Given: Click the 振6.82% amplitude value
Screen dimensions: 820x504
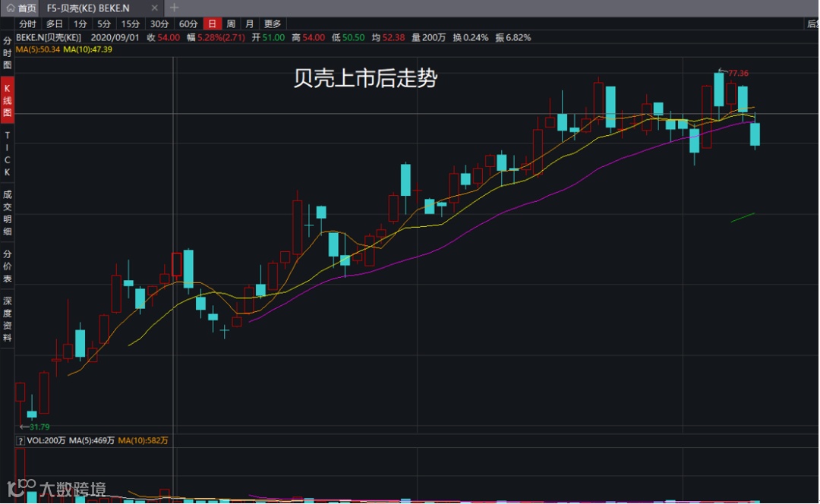Looking at the screenshot, I should tap(513, 38).
